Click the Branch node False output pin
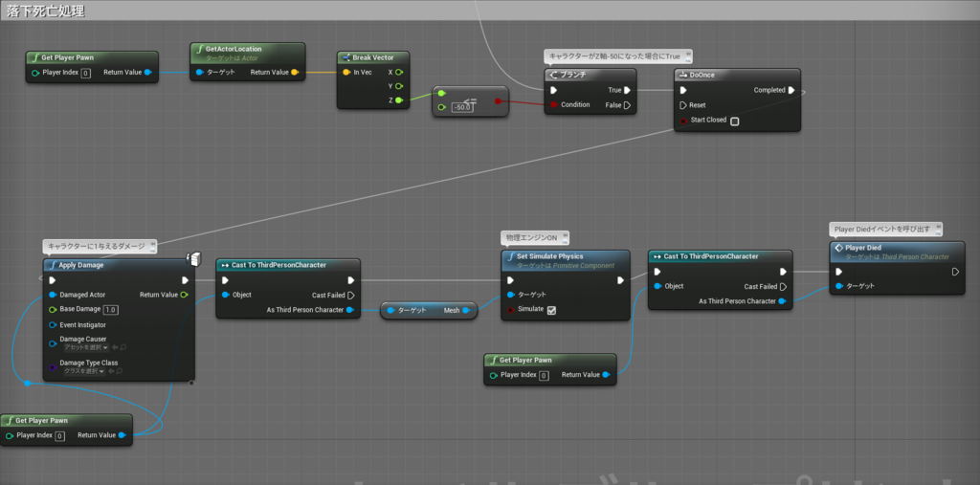 click(627, 105)
